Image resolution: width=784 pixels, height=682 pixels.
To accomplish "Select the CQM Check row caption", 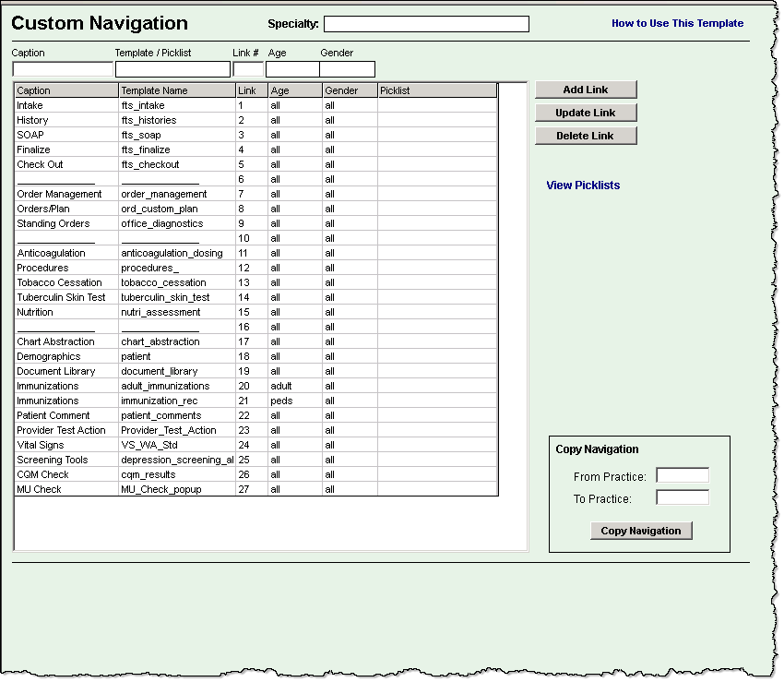I will click(x=42, y=474).
